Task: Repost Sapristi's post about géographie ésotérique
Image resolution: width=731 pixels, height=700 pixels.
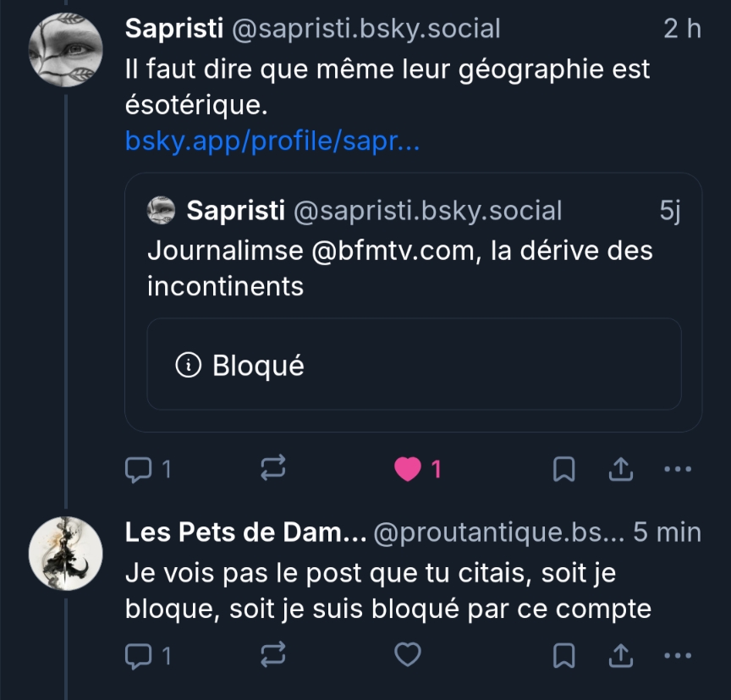Action: click(274, 468)
